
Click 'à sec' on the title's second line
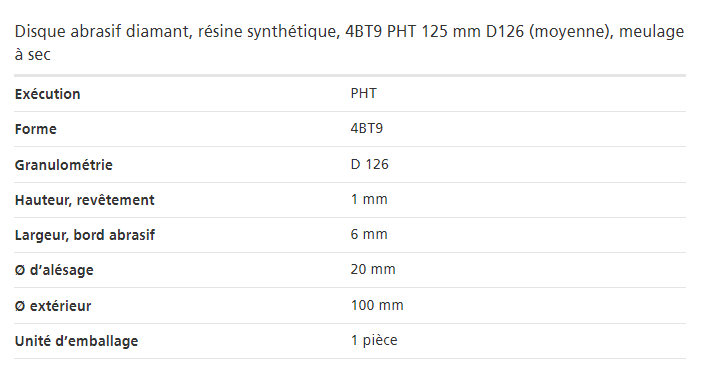point(32,54)
